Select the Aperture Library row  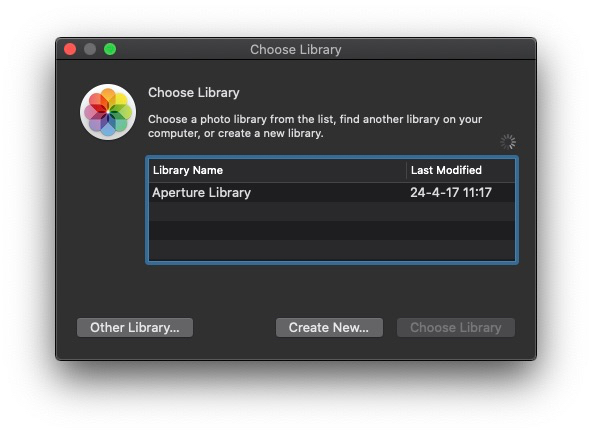click(332, 192)
